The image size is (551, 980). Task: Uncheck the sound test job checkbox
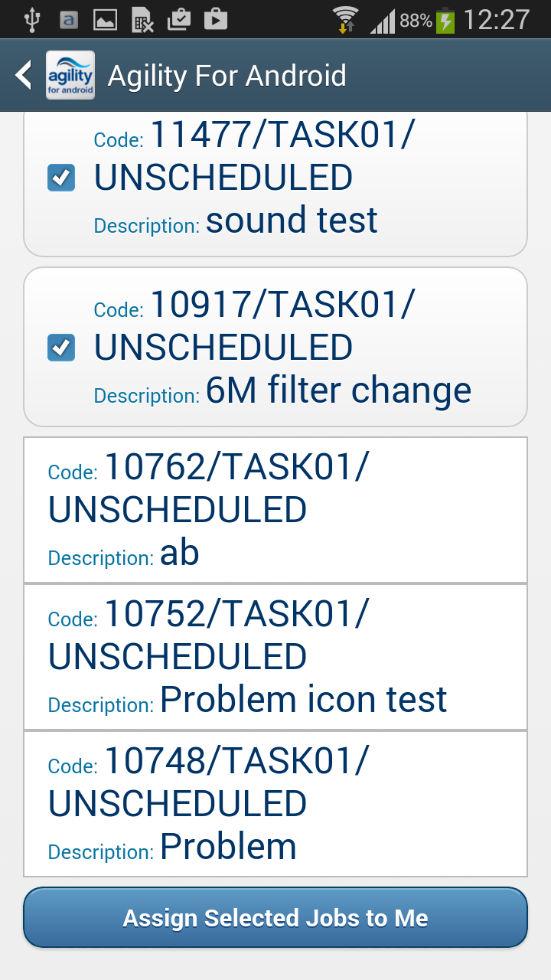61,178
